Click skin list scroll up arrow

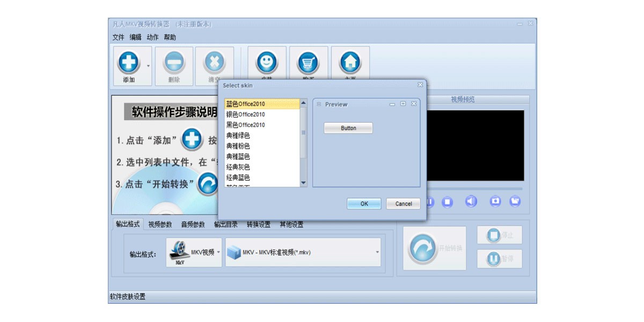303,103
